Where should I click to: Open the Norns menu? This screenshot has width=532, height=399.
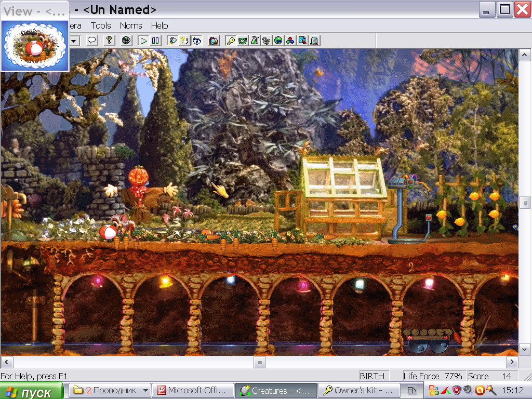click(131, 26)
